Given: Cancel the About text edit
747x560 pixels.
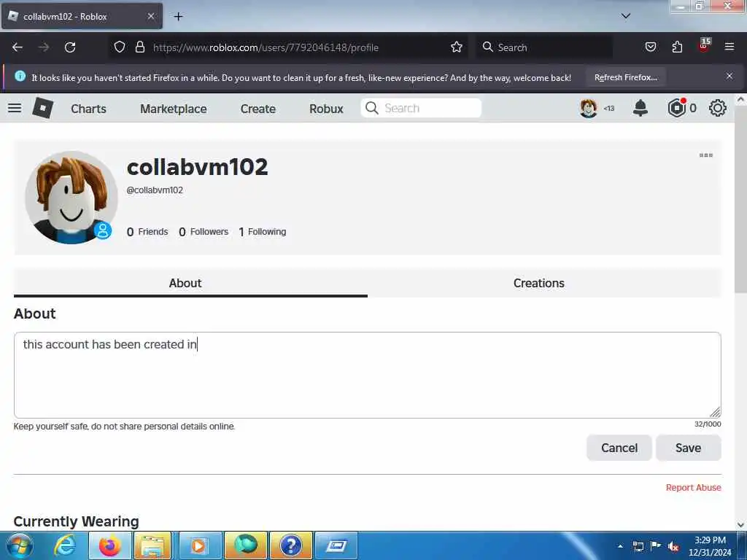Looking at the screenshot, I should tap(619, 448).
